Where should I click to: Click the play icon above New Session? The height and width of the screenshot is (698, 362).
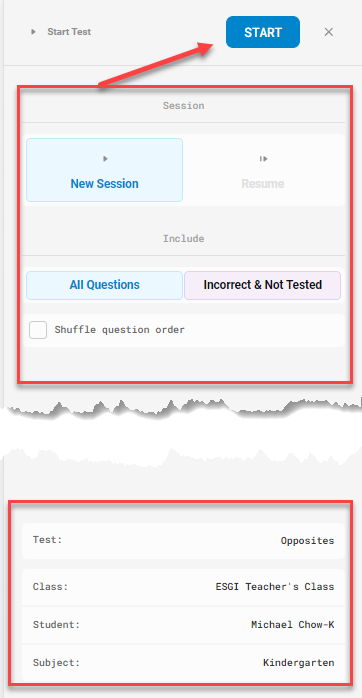105,158
